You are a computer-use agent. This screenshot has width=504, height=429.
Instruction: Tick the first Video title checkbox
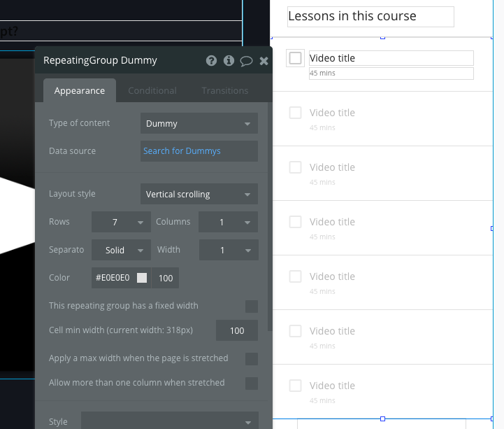[x=295, y=58]
